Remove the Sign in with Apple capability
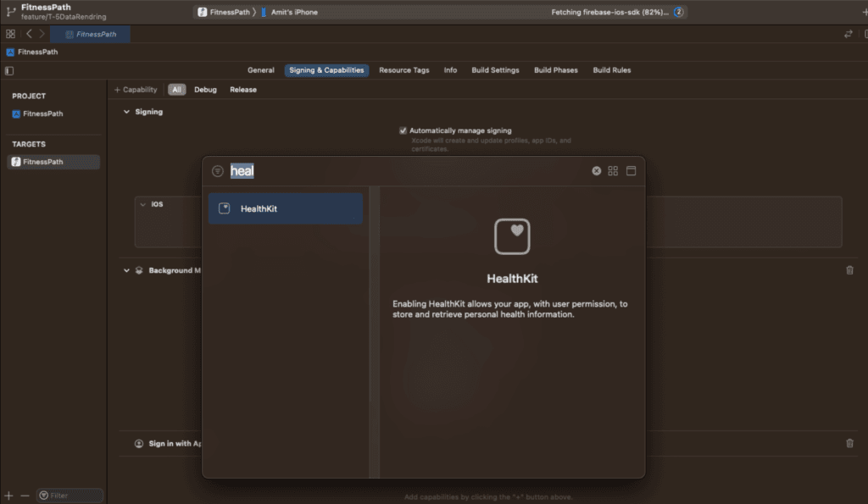Image resolution: width=868 pixels, height=504 pixels. click(x=849, y=443)
